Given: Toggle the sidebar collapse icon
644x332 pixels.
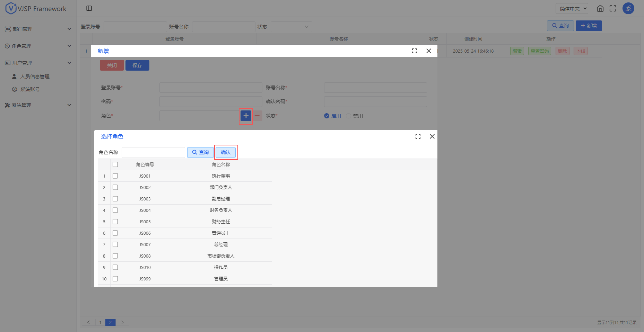Looking at the screenshot, I should 89,8.
